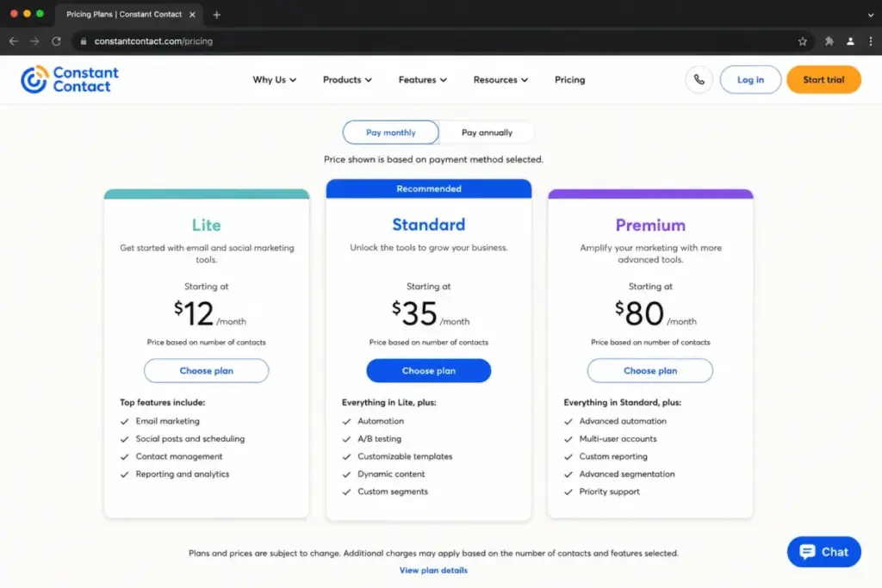
Task: Click the Premium plan heading
Action: point(650,225)
